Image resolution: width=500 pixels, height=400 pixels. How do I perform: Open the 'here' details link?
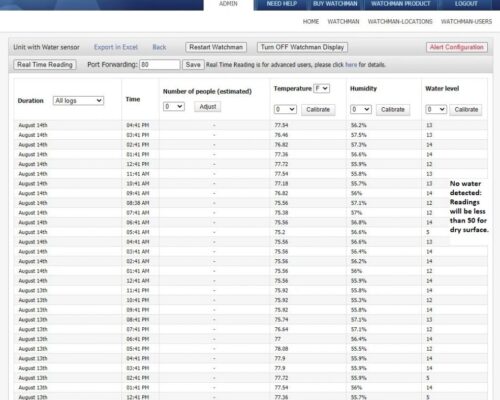pos(351,65)
